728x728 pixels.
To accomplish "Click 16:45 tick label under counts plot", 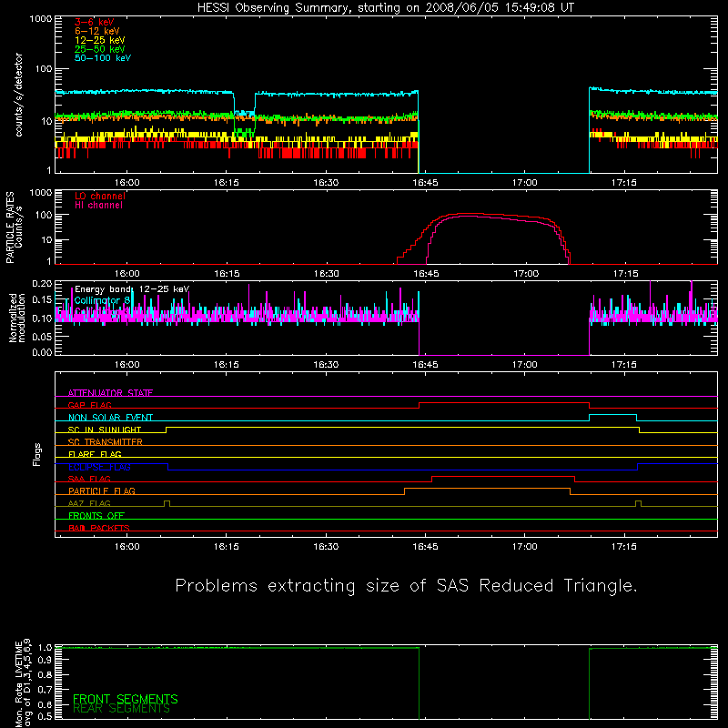I will pos(425,183).
